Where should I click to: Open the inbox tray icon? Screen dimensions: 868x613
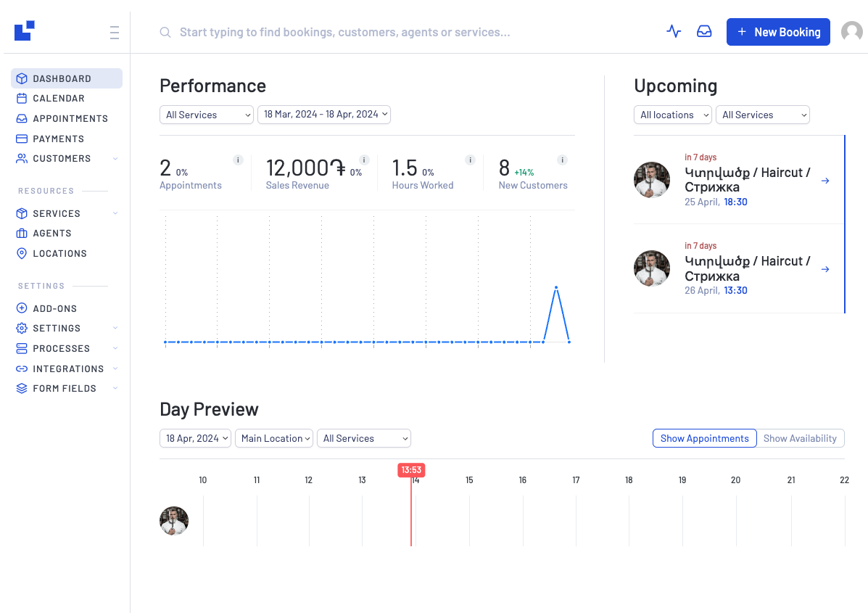tap(704, 32)
